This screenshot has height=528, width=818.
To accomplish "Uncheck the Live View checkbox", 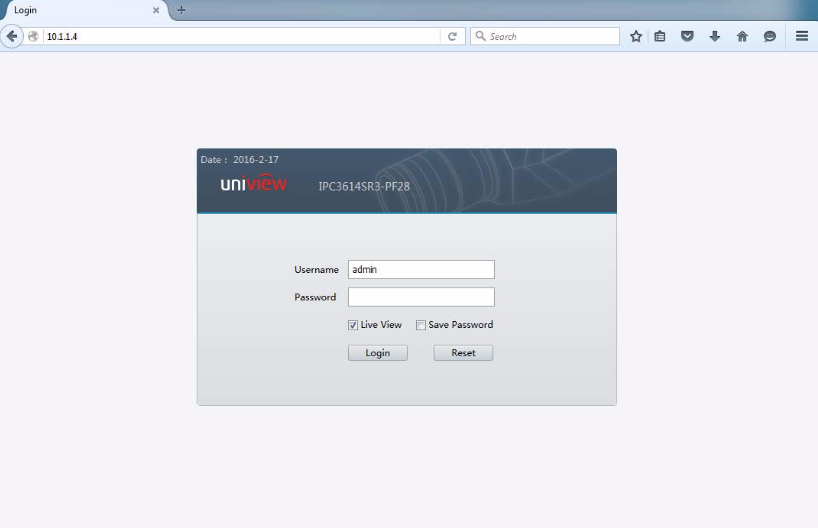I will coord(353,325).
